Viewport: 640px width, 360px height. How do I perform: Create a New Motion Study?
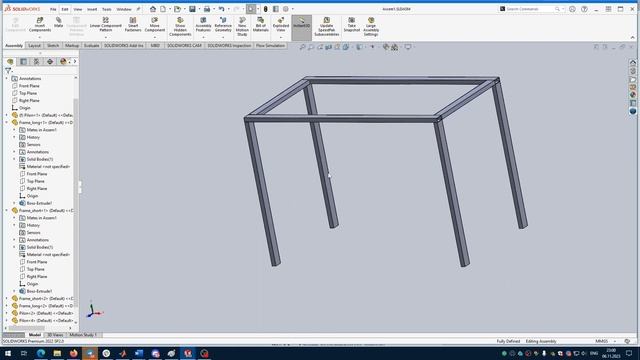point(242,27)
